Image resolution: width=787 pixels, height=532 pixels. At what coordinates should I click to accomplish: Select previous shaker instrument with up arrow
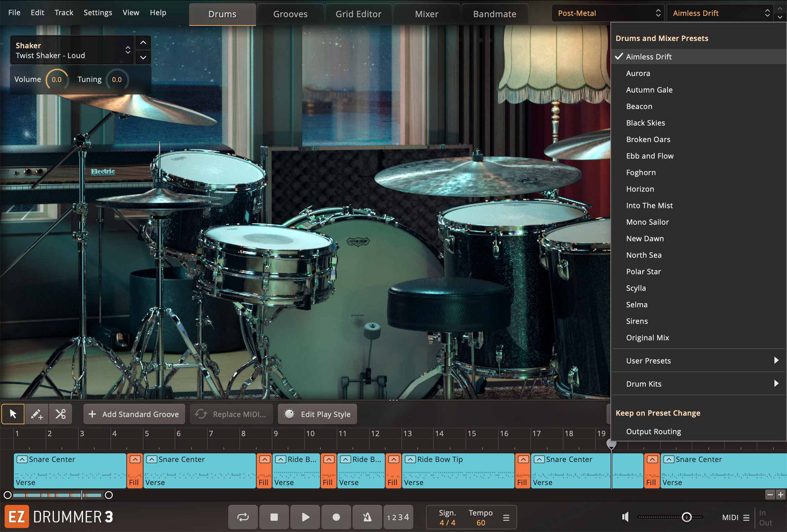tap(143, 43)
